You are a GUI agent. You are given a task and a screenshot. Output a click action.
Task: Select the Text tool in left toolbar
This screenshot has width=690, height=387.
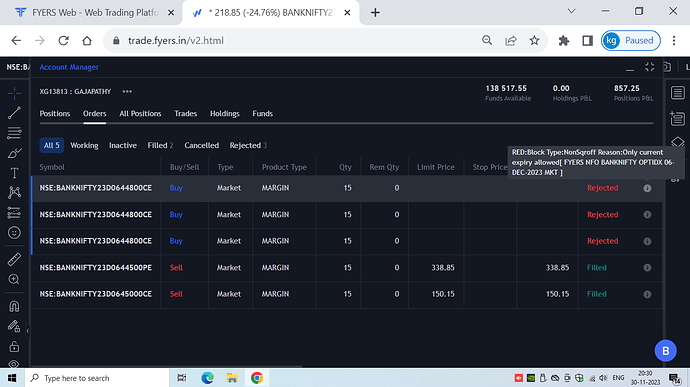pyautogui.click(x=14, y=173)
